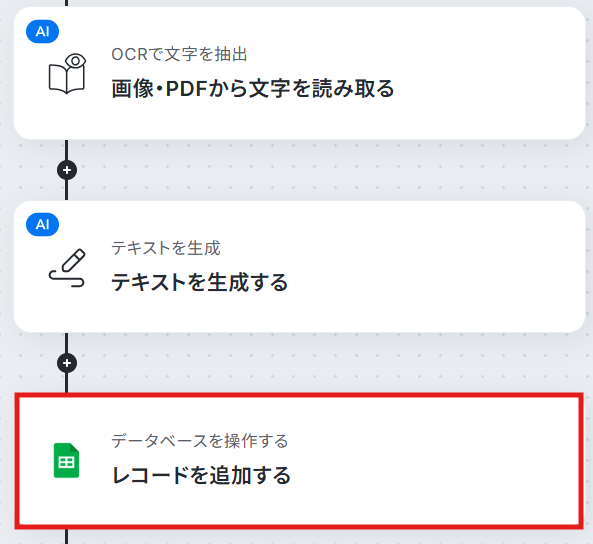Click the pencil text generation icon

coord(67,268)
